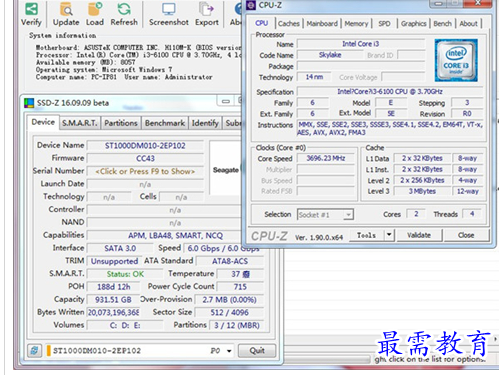Click the Revision R0 value
Image resolution: width=499 pixels, height=375 pixels.
[x=467, y=114]
